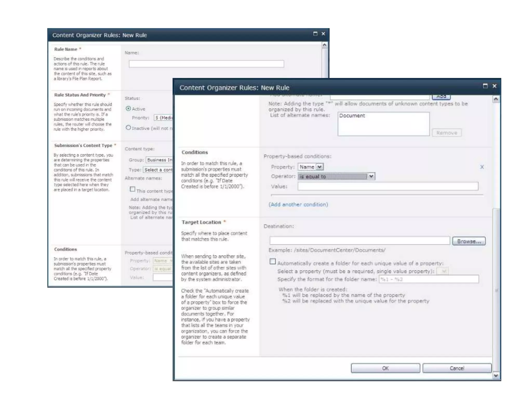532x399 pixels.
Task: Click the Add another condition link
Action: [x=298, y=204]
